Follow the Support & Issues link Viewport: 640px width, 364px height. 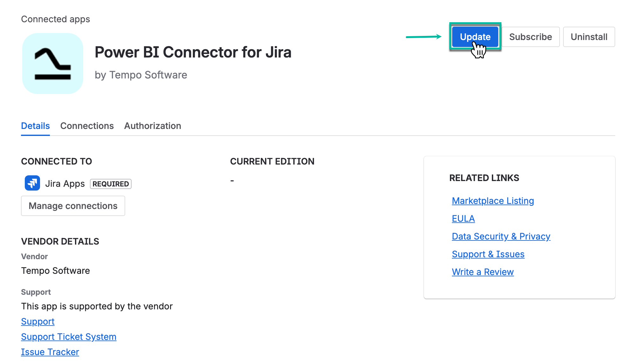(x=488, y=254)
